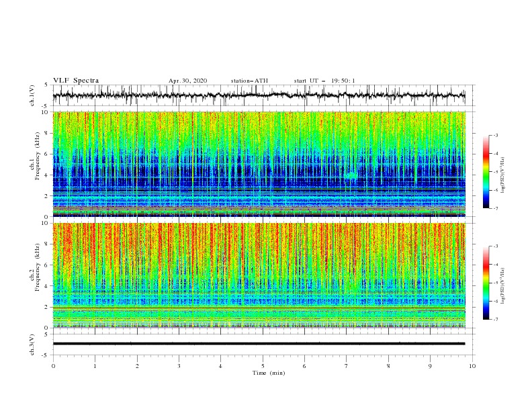Click the ch.2 spectrogram panel
Viewport: 532px width, 411px height.
[x=259, y=275]
